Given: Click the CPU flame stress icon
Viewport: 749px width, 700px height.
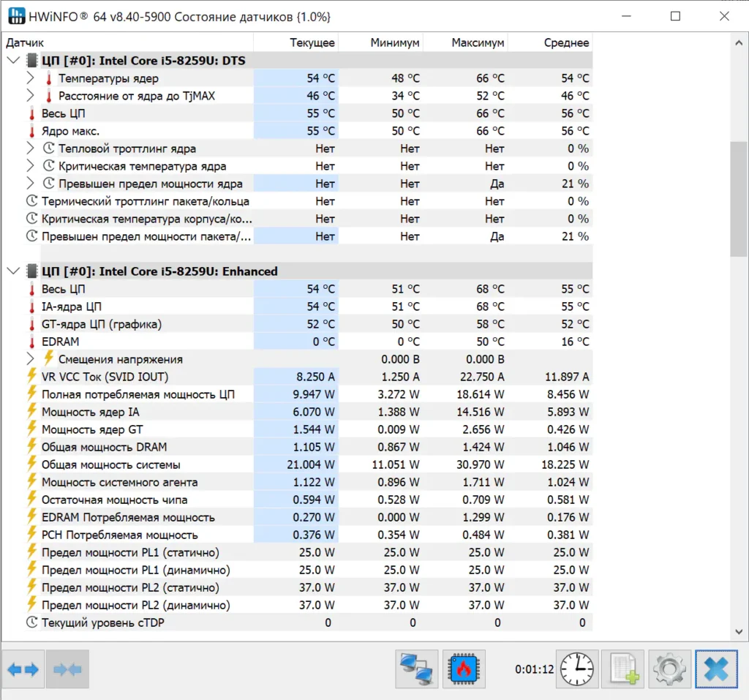Looking at the screenshot, I should (464, 669).
